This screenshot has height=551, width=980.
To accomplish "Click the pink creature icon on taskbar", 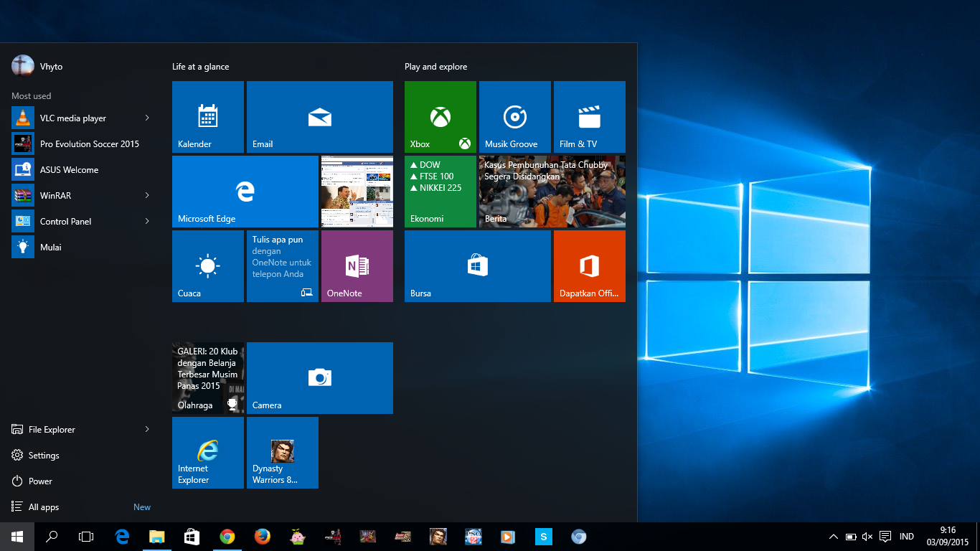I will [297, 537].
